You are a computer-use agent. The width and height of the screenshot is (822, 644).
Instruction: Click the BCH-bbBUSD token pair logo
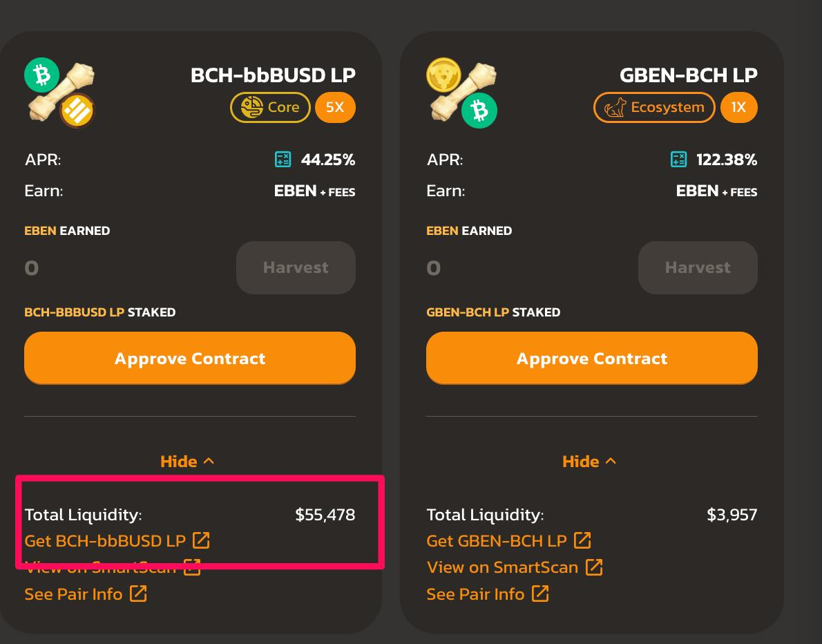point(60,93)
